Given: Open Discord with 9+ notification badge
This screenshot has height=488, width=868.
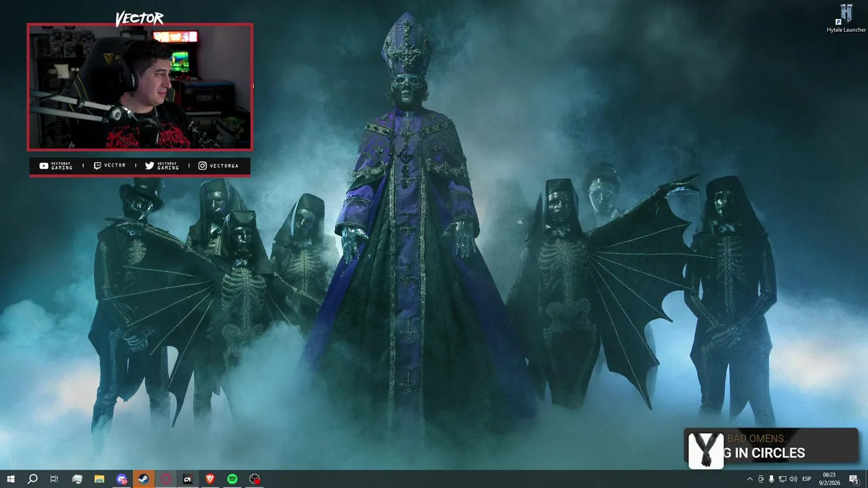Looking at the screenshot, I should pyautogui.click(x=121, y=479).
